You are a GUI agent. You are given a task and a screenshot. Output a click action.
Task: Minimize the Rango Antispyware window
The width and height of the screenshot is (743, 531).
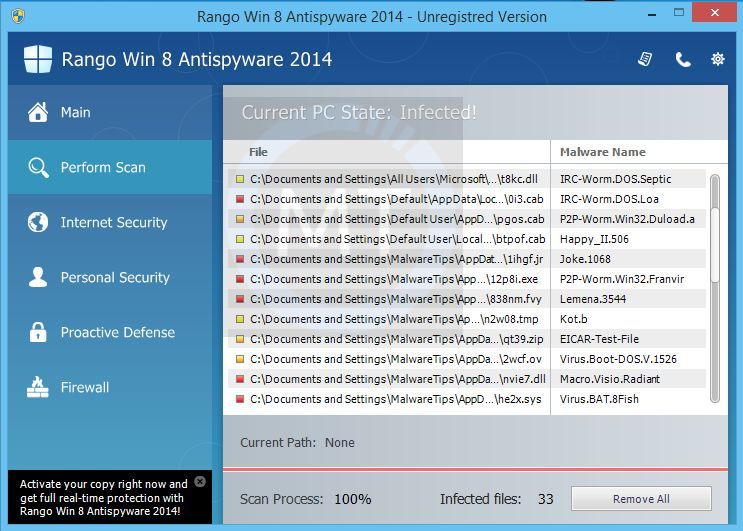pyautogui.click(x=652, y=14)
